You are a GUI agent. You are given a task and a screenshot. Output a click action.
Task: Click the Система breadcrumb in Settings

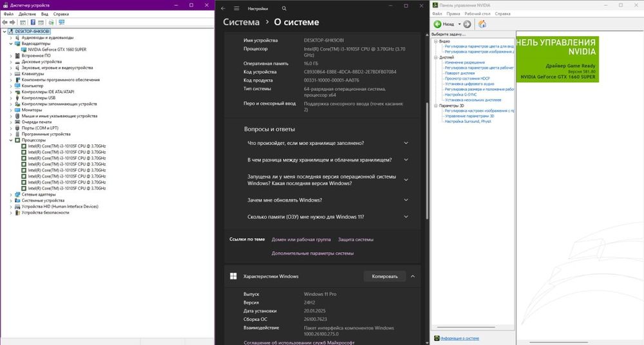(241, 22)
